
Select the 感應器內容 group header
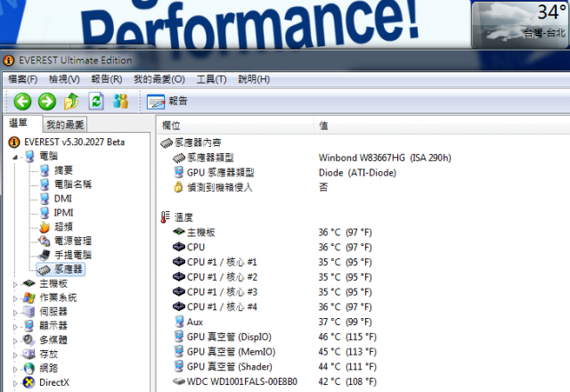pos(191,143)
